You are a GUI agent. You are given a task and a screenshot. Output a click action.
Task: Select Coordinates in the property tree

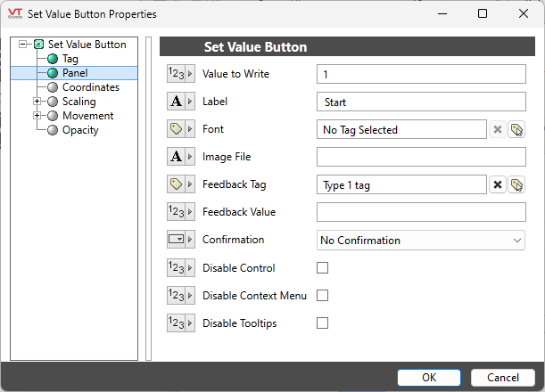[90, 87]
